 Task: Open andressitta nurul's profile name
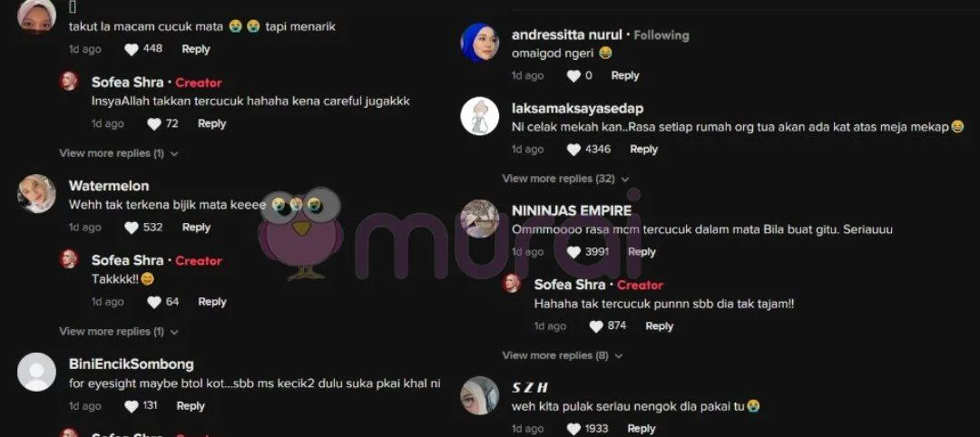(567, 35)
